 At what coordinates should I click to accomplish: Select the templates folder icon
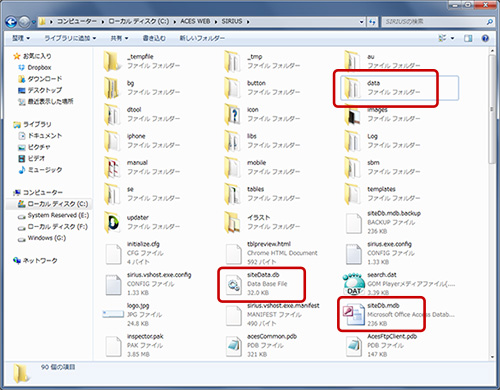coord(352,194)
